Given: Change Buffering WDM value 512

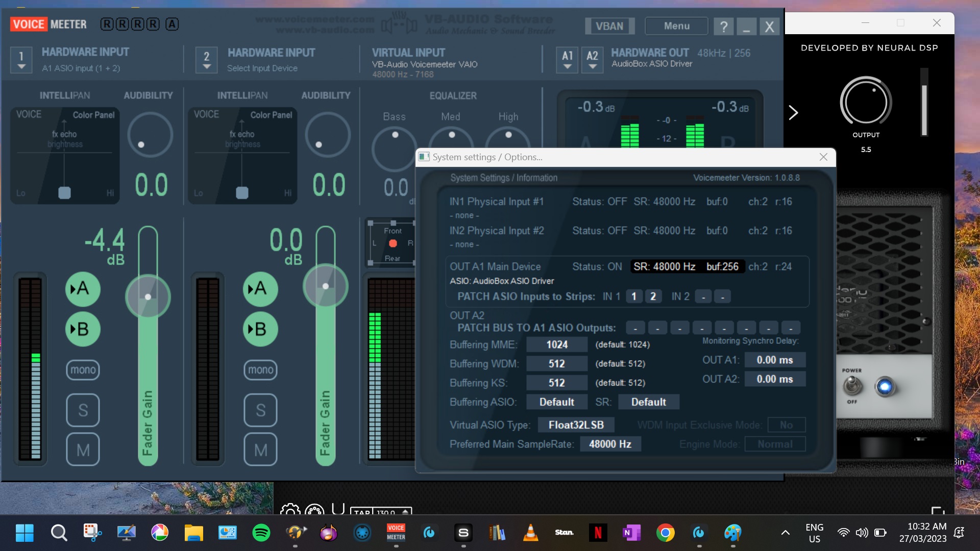Looking at the screenshot, I should (557, 364).
